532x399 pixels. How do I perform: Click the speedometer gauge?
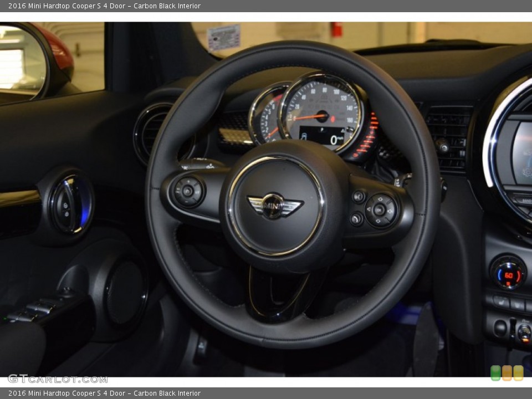pyautogui.click(x=321, y=113)
